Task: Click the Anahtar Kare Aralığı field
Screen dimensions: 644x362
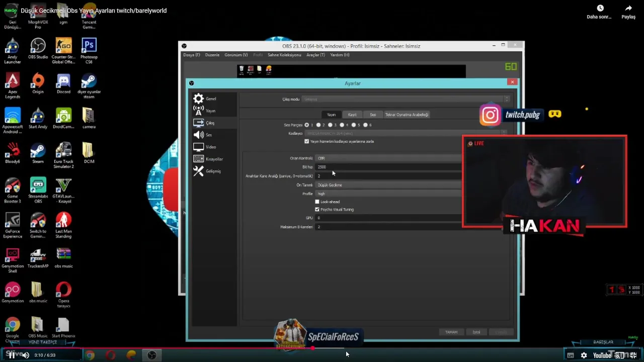Action: tap(388, 176)
